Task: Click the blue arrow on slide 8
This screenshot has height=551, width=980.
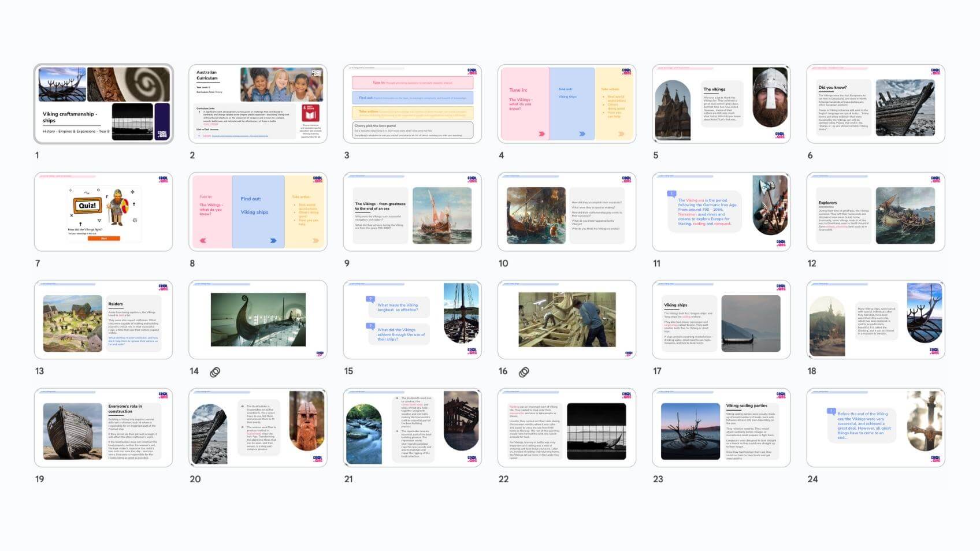Action: point(273,241)
